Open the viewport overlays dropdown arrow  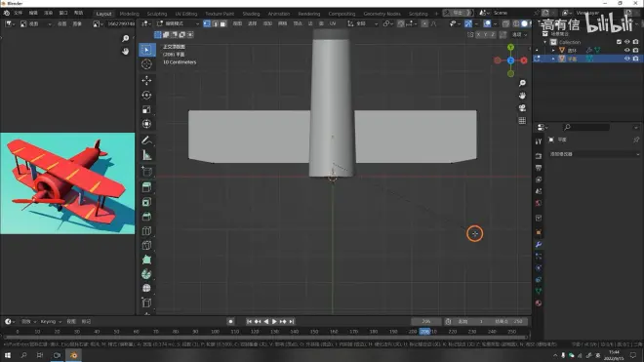[495, 23]
